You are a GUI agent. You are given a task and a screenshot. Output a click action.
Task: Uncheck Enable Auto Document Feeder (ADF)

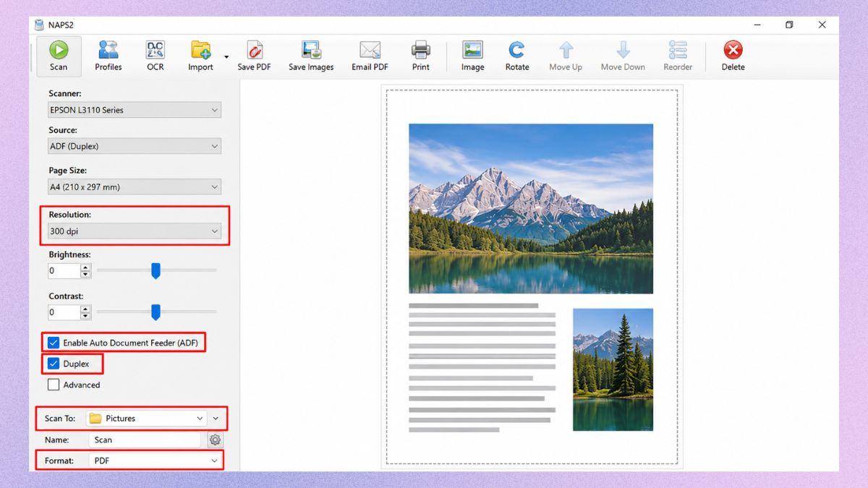tap(54, 343)
